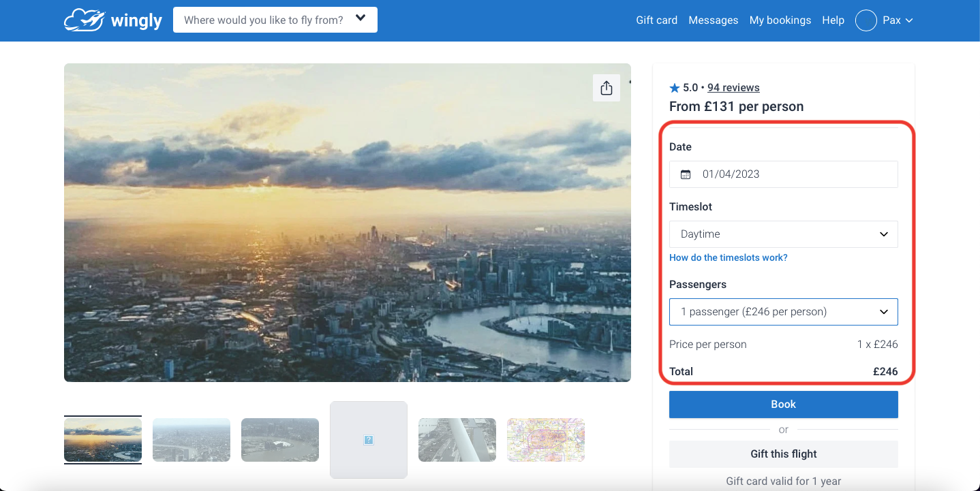This screenshot has width=980, height=491.
Task: Select the sunset skyline thumbnail
Action: point(103,440)
